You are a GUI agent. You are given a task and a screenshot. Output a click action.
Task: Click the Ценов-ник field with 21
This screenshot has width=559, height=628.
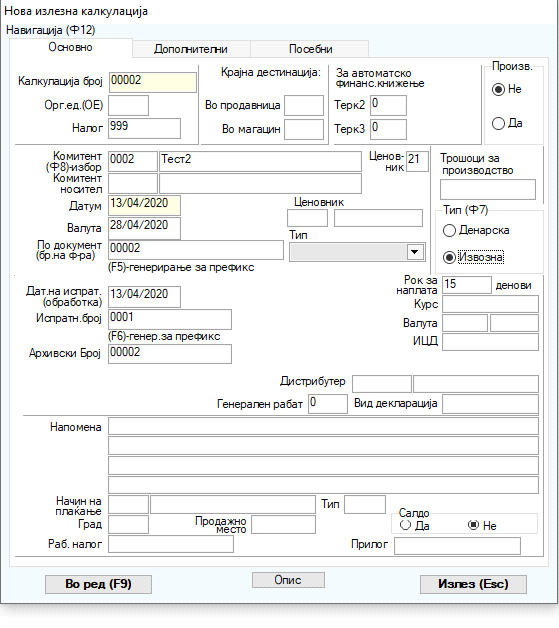[417, 162]
